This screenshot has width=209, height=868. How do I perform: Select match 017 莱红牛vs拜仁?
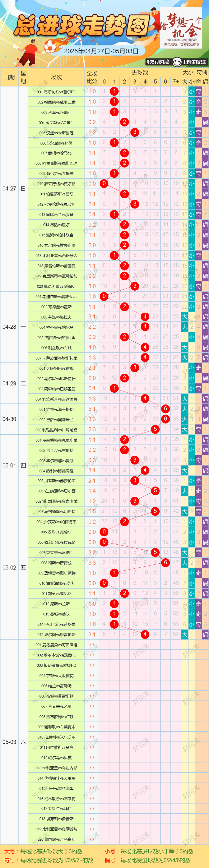[57, 808]
